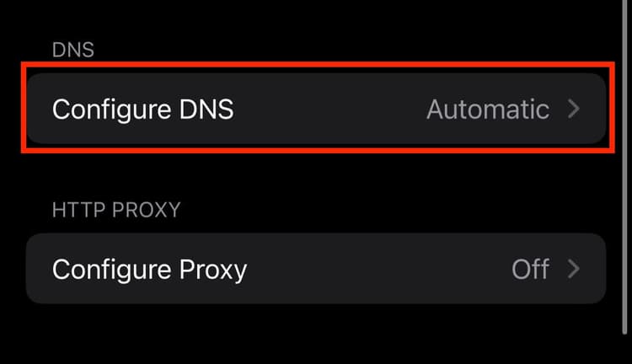Tap the chevron beside Off
The image size is (632, 364).
(x=574, y=269)
